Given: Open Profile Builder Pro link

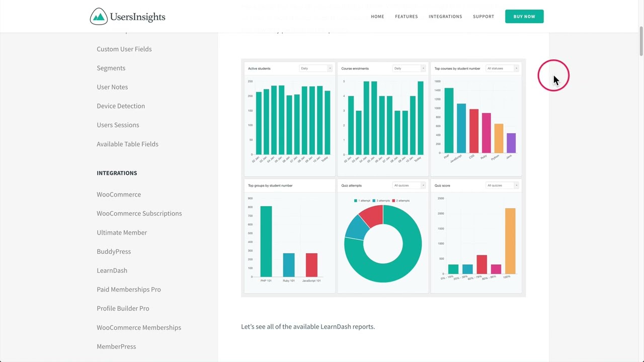Looking at the screenshot, I should 123,308.
